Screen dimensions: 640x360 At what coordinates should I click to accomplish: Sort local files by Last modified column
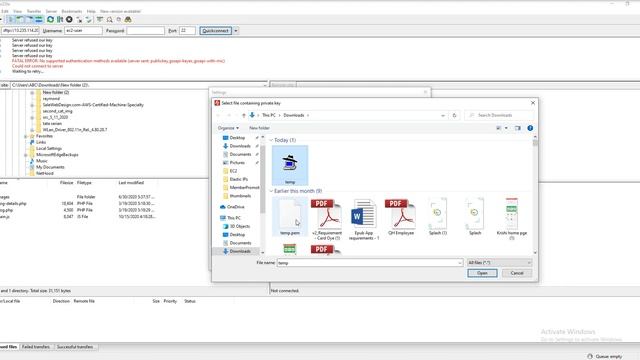[x=131, y=183]
